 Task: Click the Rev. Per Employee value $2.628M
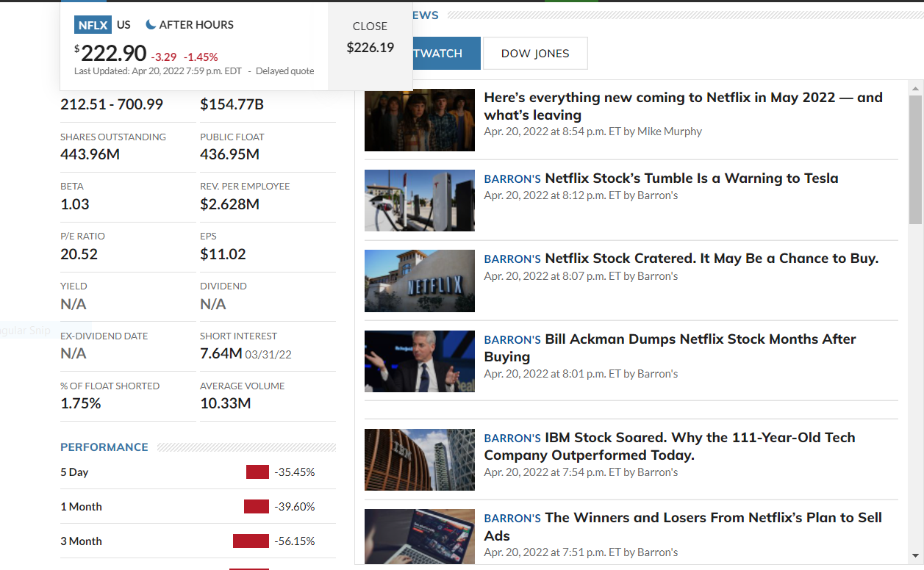tap(229, 204)
